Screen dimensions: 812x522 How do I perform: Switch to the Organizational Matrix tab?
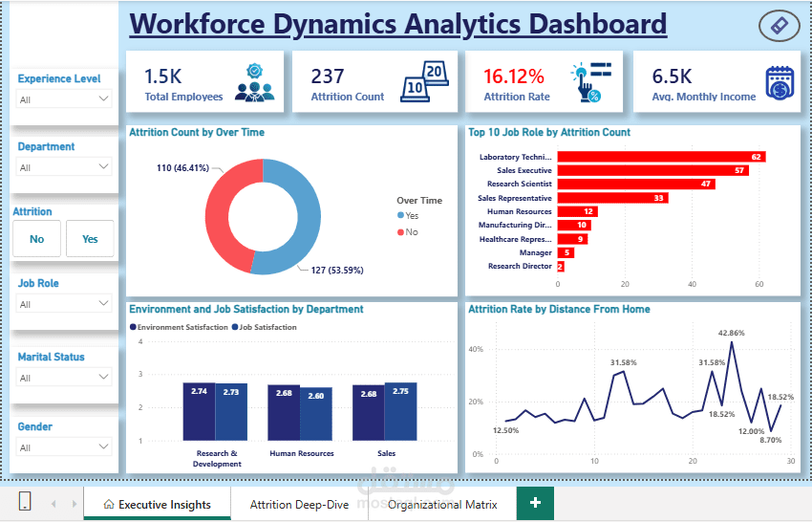click(x=442, y=503)
